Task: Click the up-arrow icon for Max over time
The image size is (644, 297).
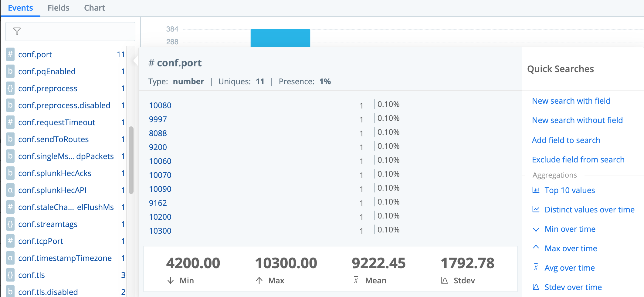Action: click(536, 248)
